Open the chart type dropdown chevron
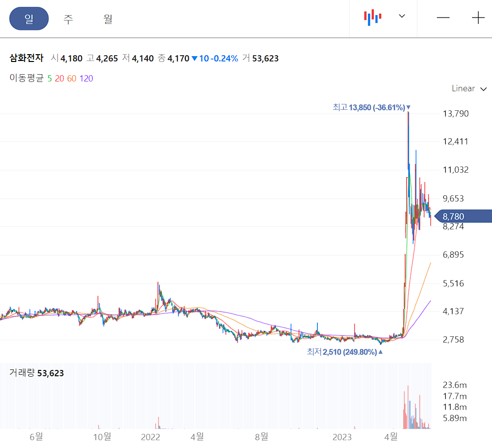The height and width of the screenshot is (448, 492). (x=401, y=16)
